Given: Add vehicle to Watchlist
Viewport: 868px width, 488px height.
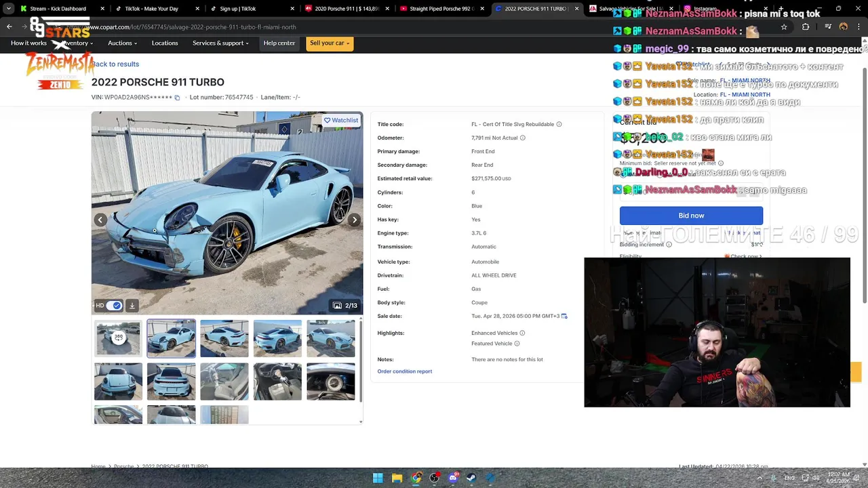Looking at the screenshot, I should click(341, 121).
